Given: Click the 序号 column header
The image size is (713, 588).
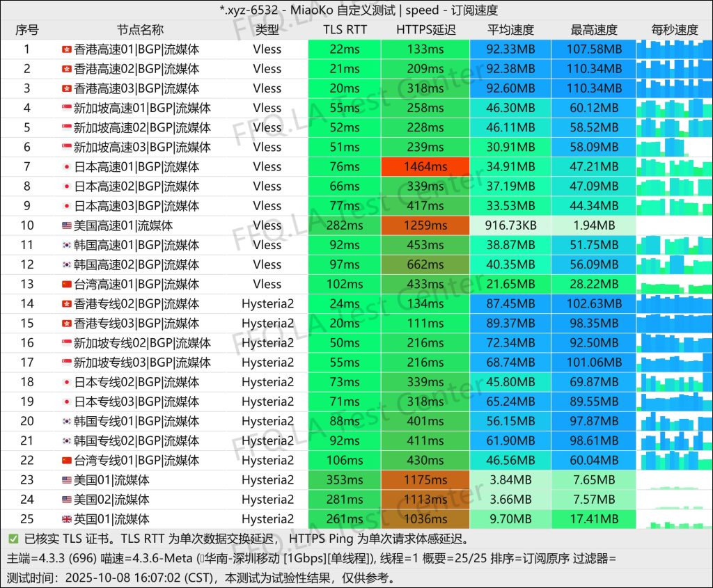Looking at the screenshot, I should (x=27, y=30).
